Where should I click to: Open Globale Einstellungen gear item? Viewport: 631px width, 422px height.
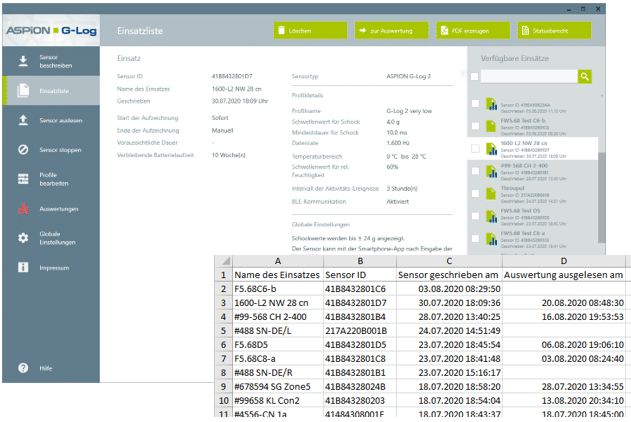51,238
